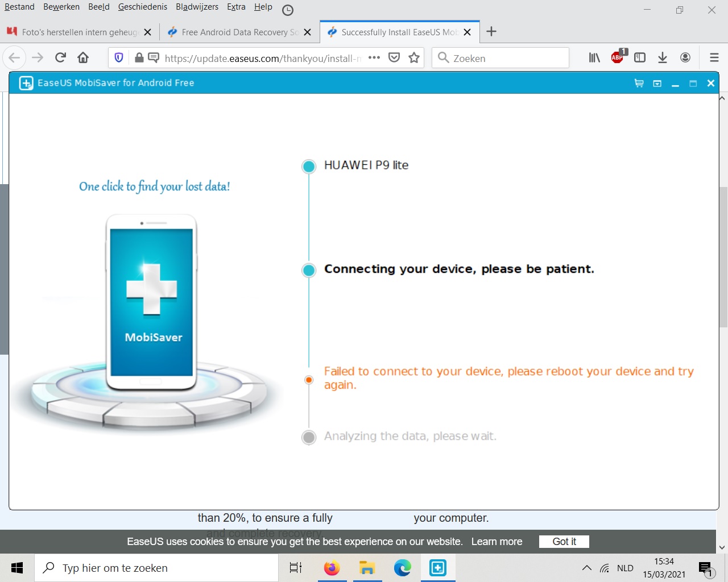Save page to Pocket

(x=394, y=57)
